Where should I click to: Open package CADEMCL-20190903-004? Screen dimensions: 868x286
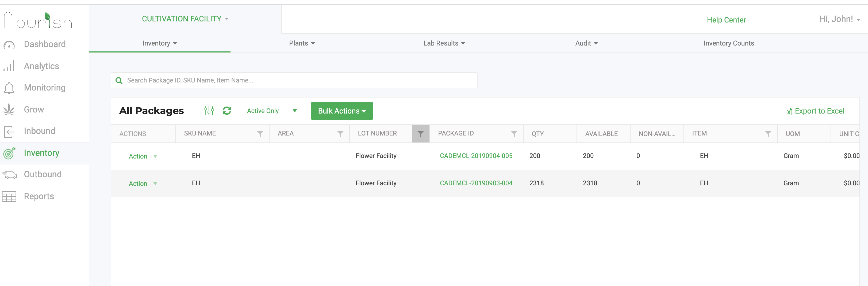(476, 183)
